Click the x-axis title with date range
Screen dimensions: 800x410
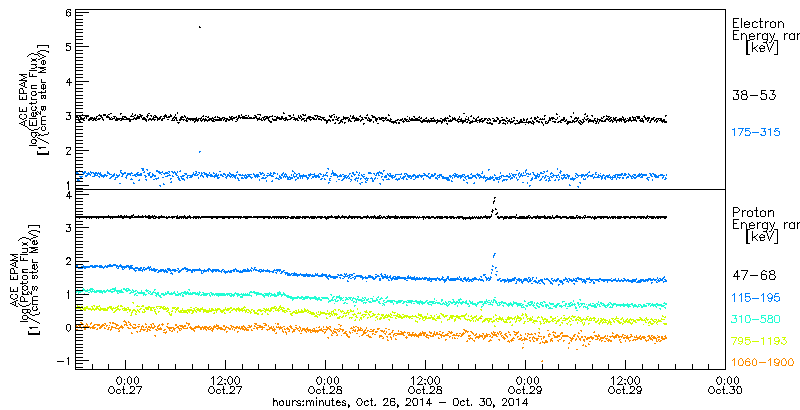click(399, 403)
